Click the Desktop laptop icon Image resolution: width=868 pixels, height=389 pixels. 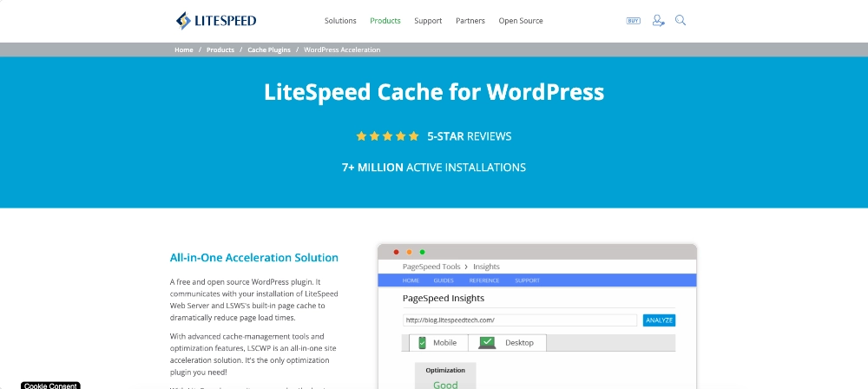pyautogui.click(x=487, y=342)
